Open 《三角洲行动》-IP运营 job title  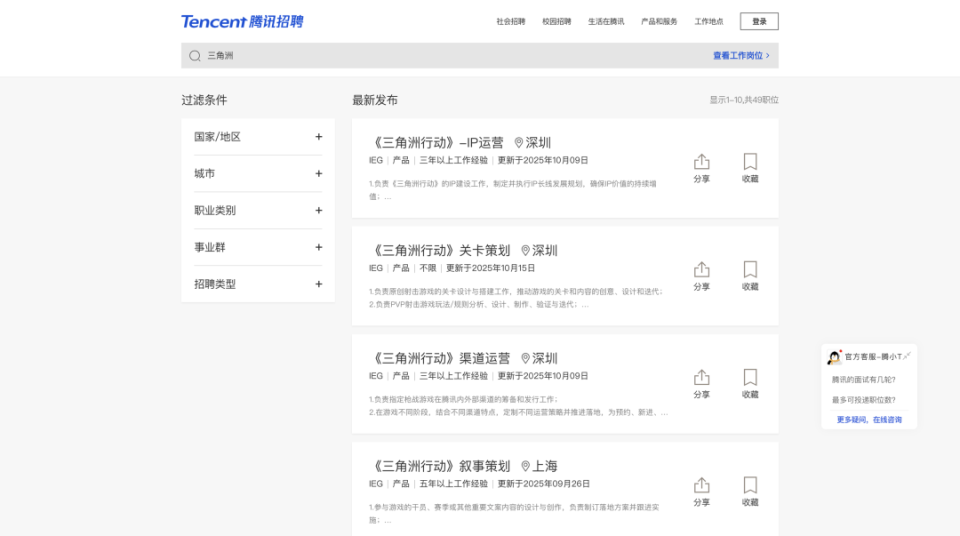point(437,143)
